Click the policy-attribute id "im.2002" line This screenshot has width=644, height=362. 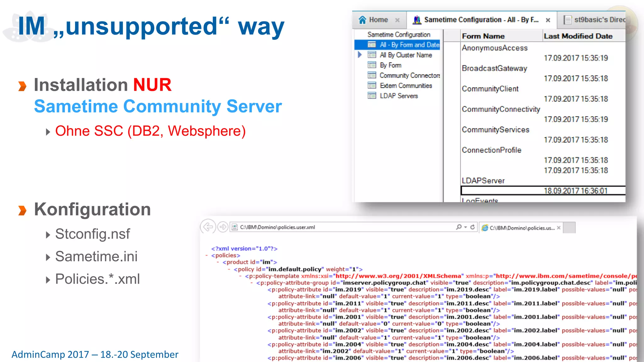[452, 331]
